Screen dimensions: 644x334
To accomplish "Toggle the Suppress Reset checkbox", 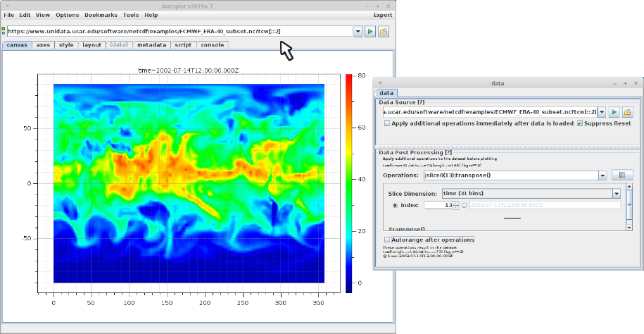I will (580, 123).
